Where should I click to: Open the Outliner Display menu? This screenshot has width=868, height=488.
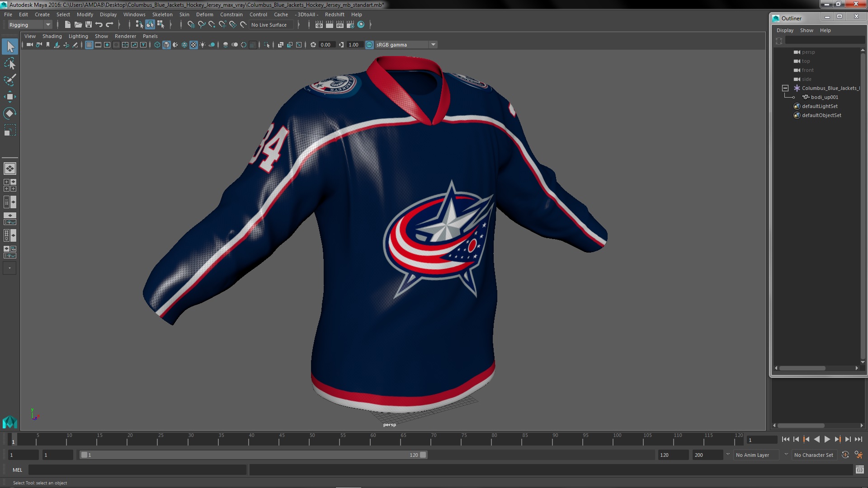[785, 30]
